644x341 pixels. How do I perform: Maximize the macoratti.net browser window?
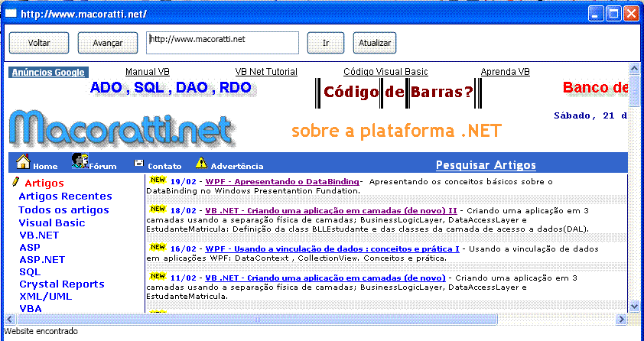614,14
